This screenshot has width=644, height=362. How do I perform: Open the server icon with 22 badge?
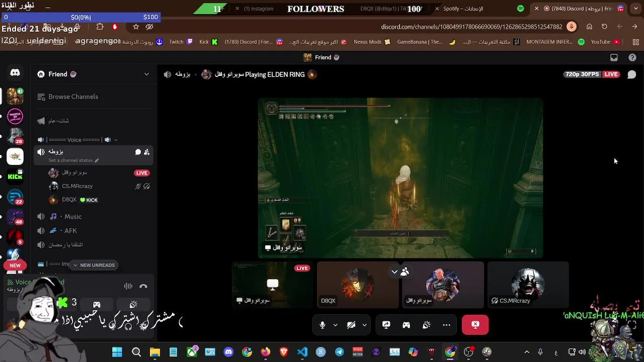coord(15,197)
